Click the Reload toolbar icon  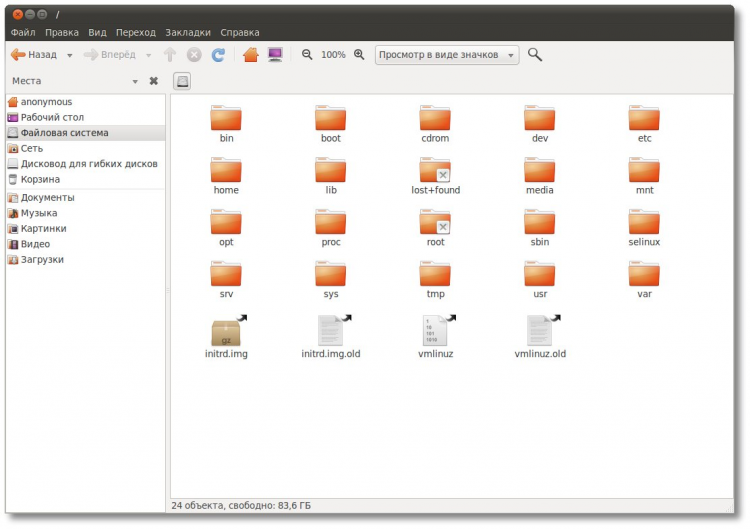click(x=218, y=55)
